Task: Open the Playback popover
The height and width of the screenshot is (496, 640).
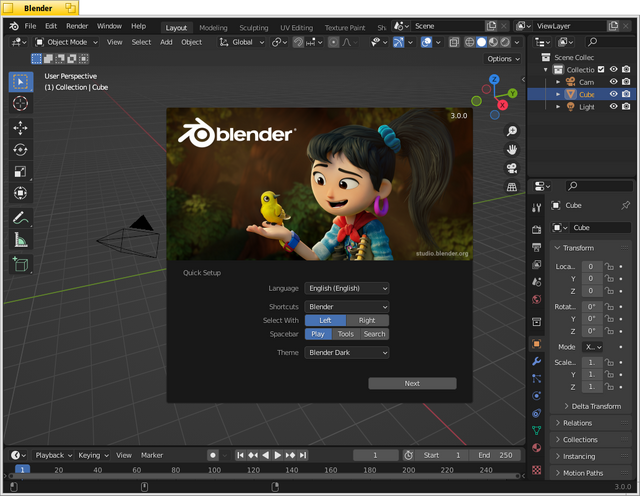Action: [x=53, y=455]
